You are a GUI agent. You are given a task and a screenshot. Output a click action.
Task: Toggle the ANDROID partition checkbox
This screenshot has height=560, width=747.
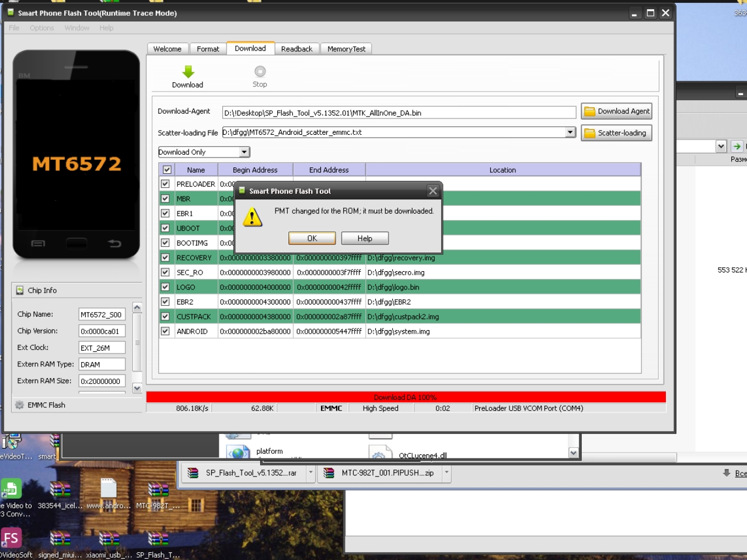pos(165,331)
